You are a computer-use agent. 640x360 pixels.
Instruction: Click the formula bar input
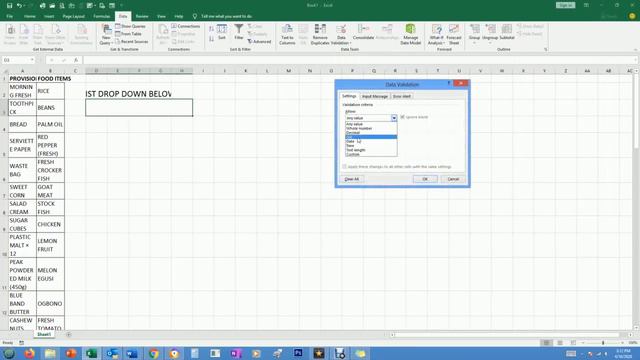coord(359,60)
